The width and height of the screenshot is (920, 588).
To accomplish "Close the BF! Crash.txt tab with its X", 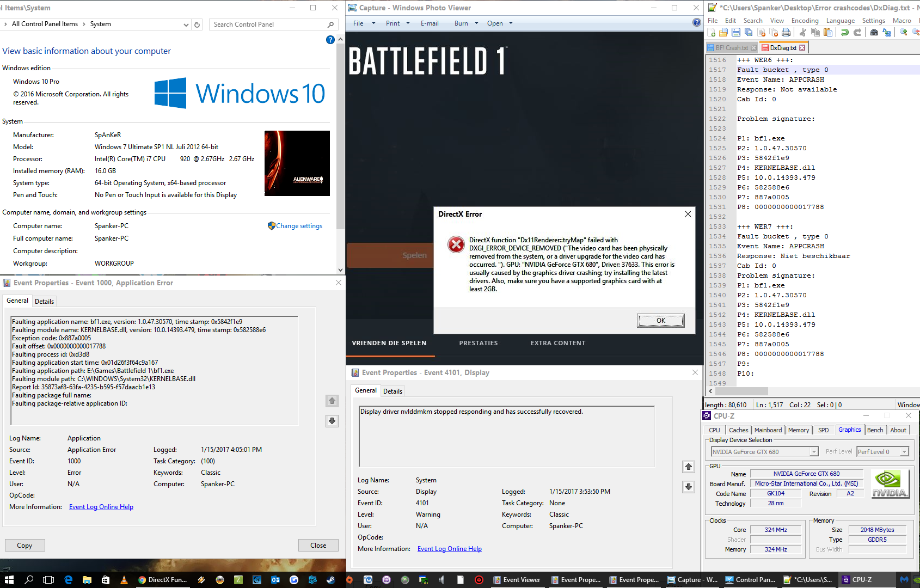I will point(753,48).
